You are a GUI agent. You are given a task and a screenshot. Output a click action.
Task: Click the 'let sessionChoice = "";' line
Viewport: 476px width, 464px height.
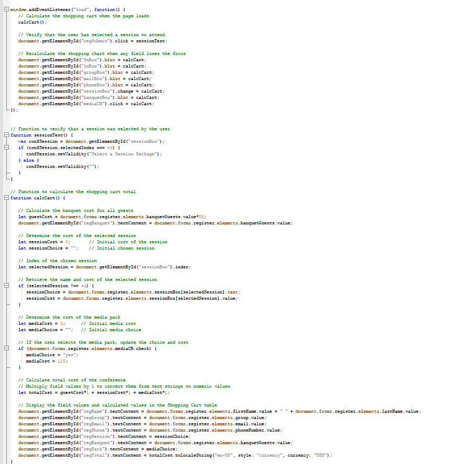(48, 248)
